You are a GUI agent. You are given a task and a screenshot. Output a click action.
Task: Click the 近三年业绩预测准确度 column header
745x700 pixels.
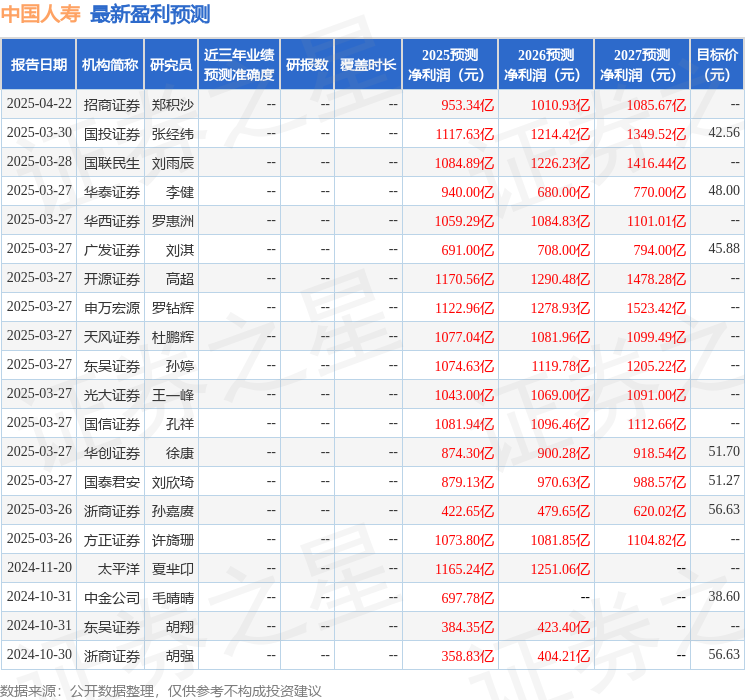pyautogui.click(x=239, y=65)
